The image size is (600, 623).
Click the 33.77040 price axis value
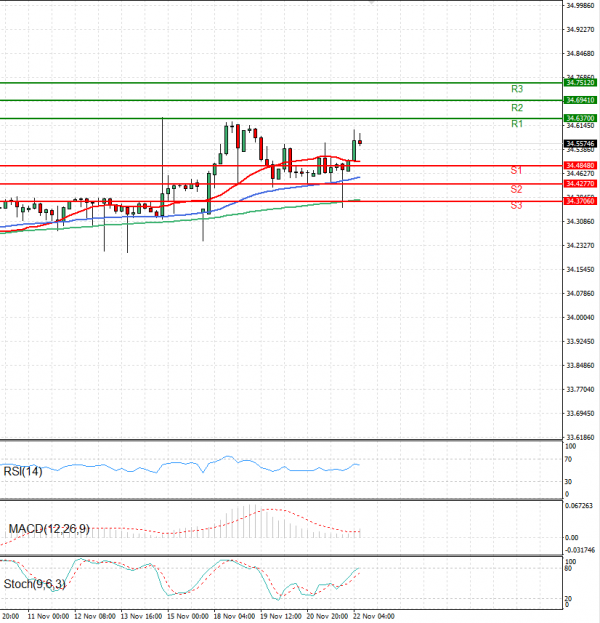[580, 389]
